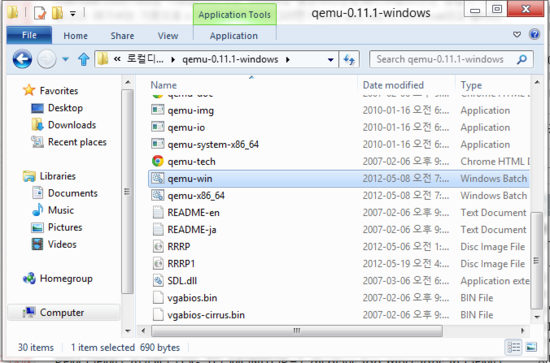This screenshot has width=550, height=363.
Task: Click the Back navigation arrow
Action: tap(22, 59)
